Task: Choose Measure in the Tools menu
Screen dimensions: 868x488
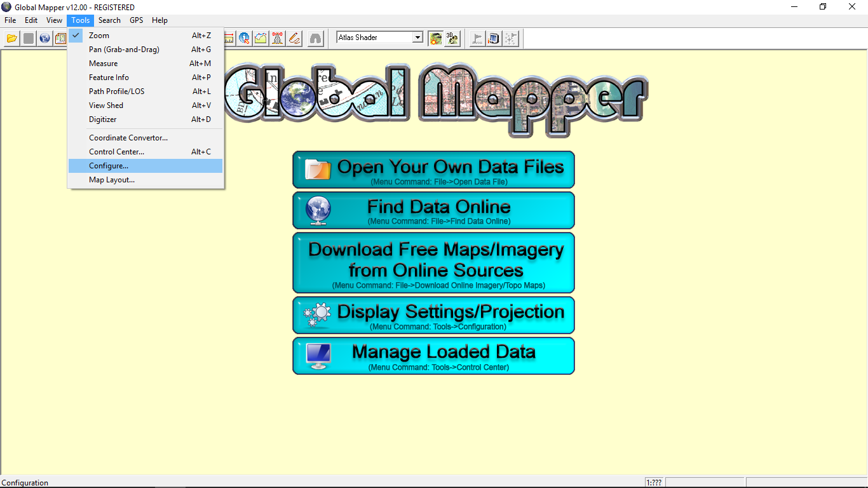Action: click(x=146, y=64)
